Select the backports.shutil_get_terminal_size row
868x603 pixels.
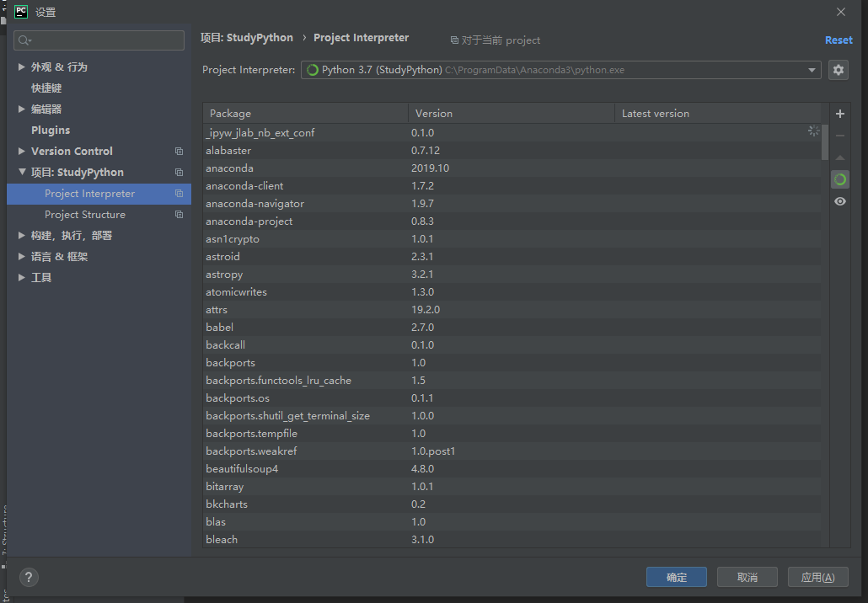[512, 416]
